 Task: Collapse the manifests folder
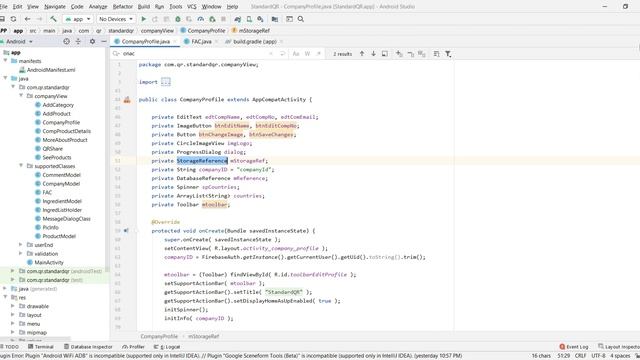[x=5, y=61]
